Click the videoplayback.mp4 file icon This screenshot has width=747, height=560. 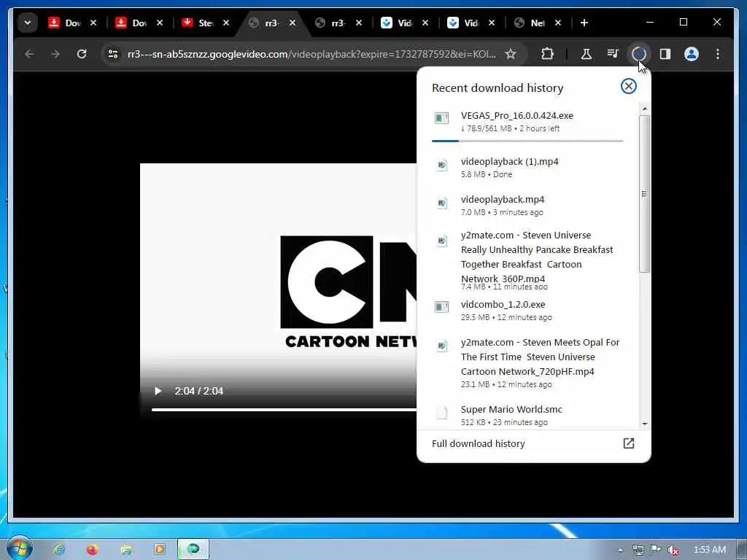click(x=441, y=203)
